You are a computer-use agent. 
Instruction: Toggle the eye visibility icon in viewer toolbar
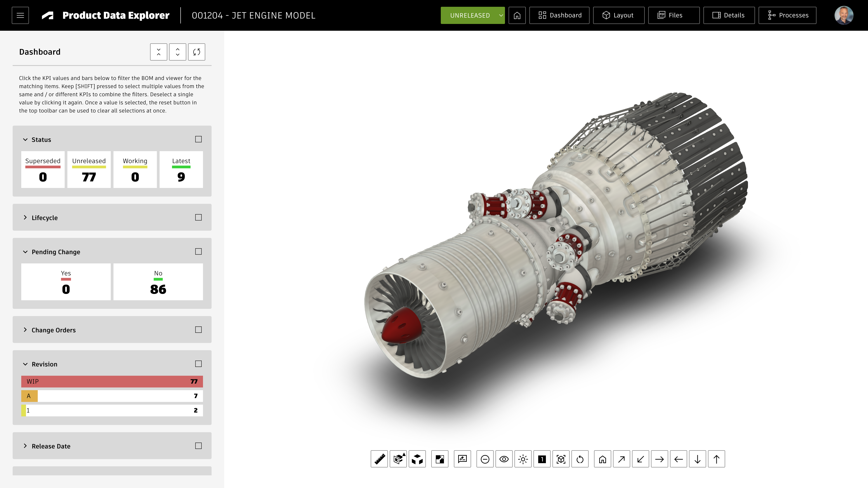[504, 459]
